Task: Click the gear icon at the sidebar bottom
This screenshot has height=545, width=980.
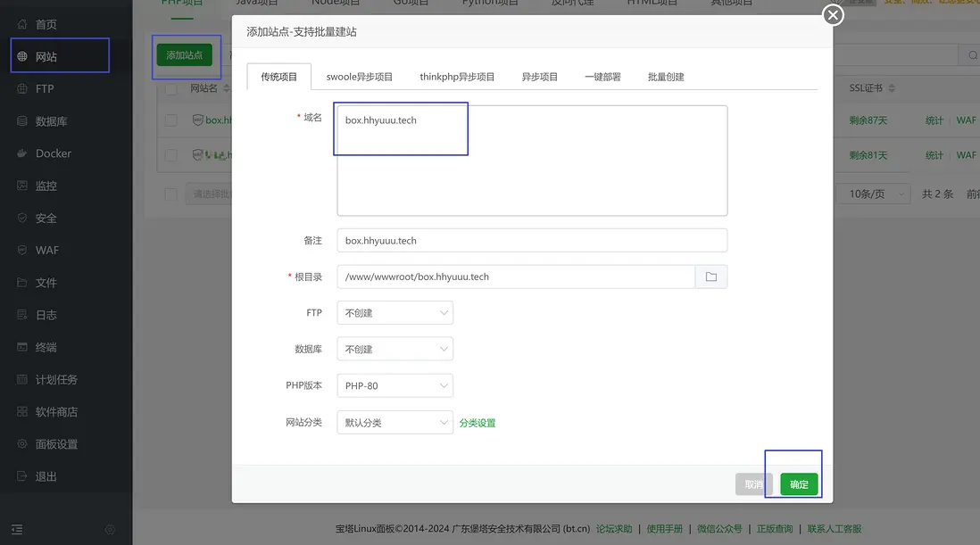Action: coord(110,530)
